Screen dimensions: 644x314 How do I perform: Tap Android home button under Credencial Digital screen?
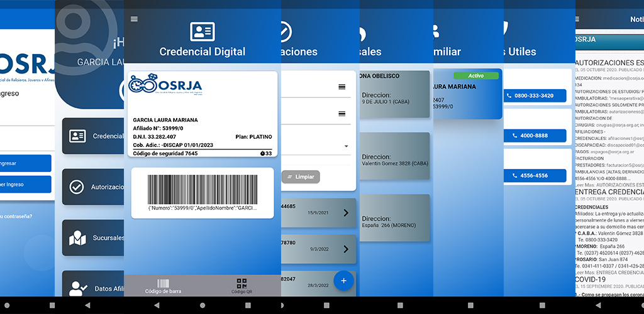tap(203, 305)
